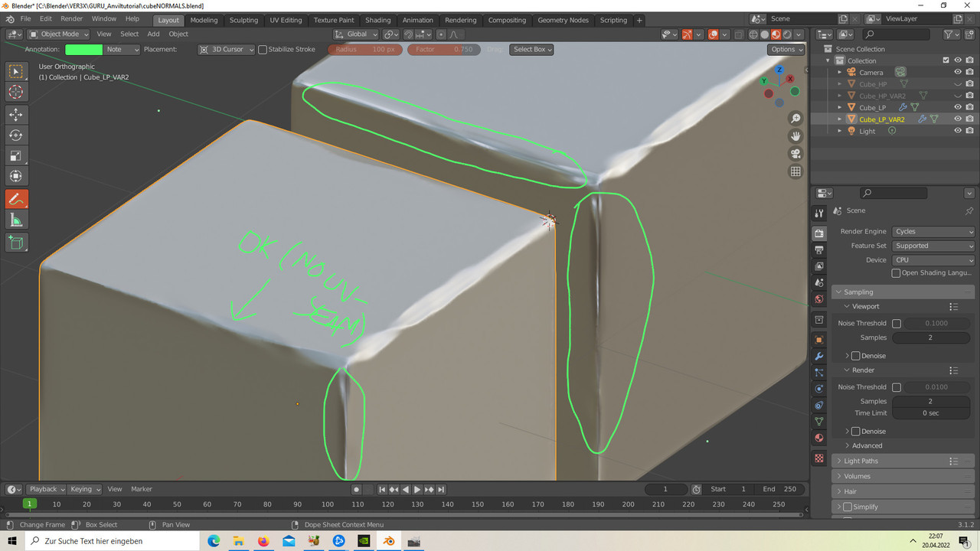Click the Options button in the header
This screenshot has height=551, width=980.
pos(786,49)
